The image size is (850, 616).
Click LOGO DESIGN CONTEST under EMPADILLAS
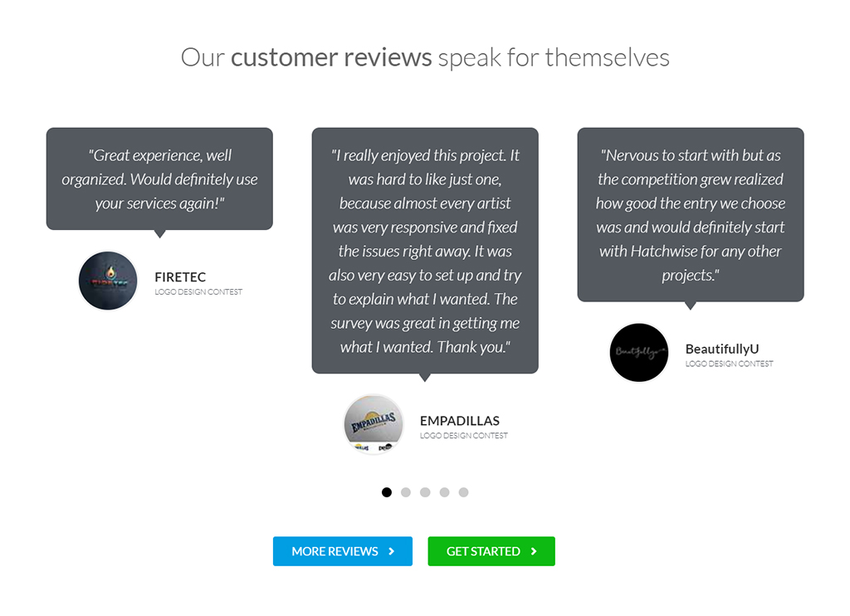pyautogui.click(x=464, y=435)
